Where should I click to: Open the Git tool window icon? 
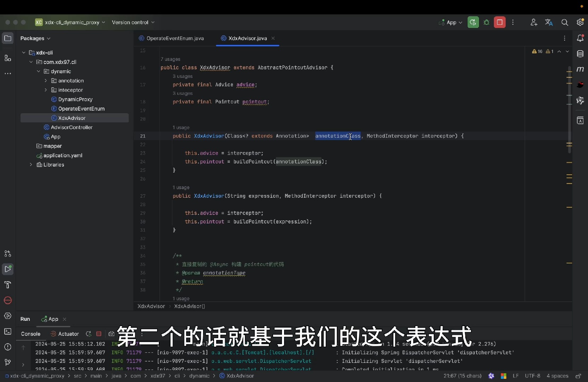tap(7, 363)
